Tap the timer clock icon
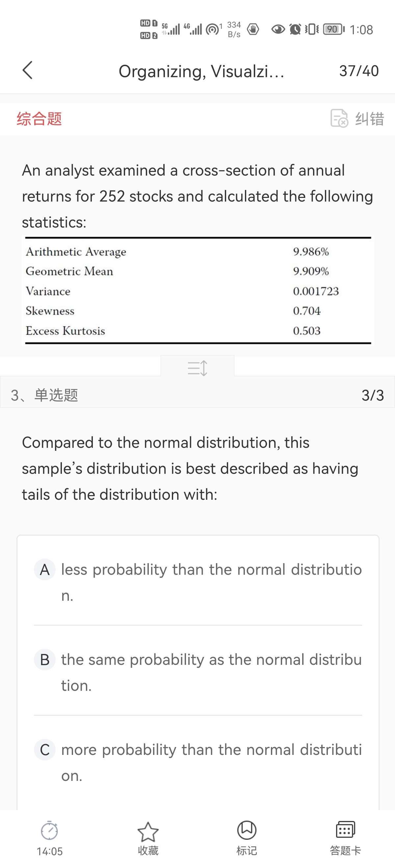The image size is (395, 868). pyautogui.click(x=49, y=830)
